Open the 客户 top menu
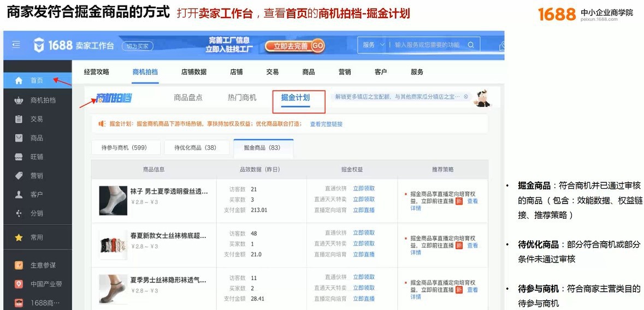This screenshot has height=310, width=644. 381,72
